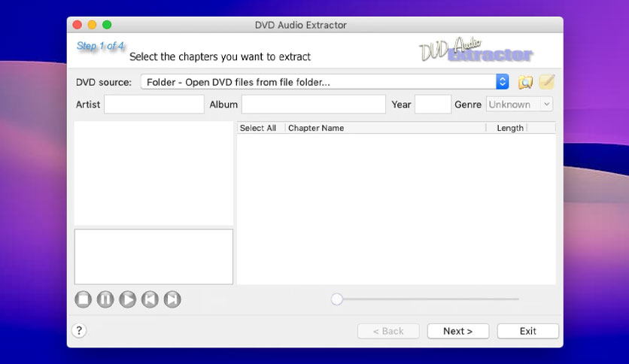Click the Stop playback button
This screenshot has width=629, height=364.
(83, 299)
